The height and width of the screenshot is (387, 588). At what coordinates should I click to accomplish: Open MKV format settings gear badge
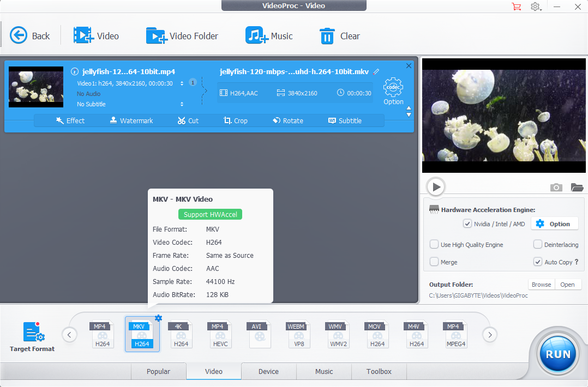tap(159, 318)
